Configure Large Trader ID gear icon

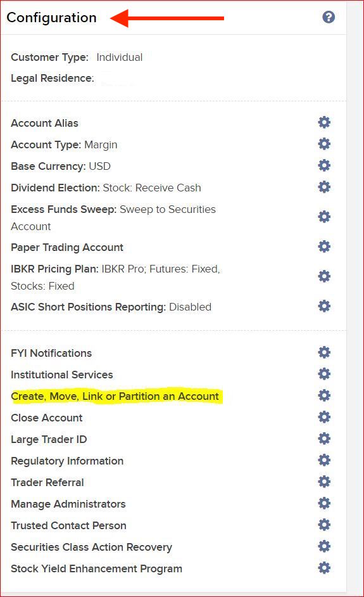pyautogui.click(x=324, y=439)
